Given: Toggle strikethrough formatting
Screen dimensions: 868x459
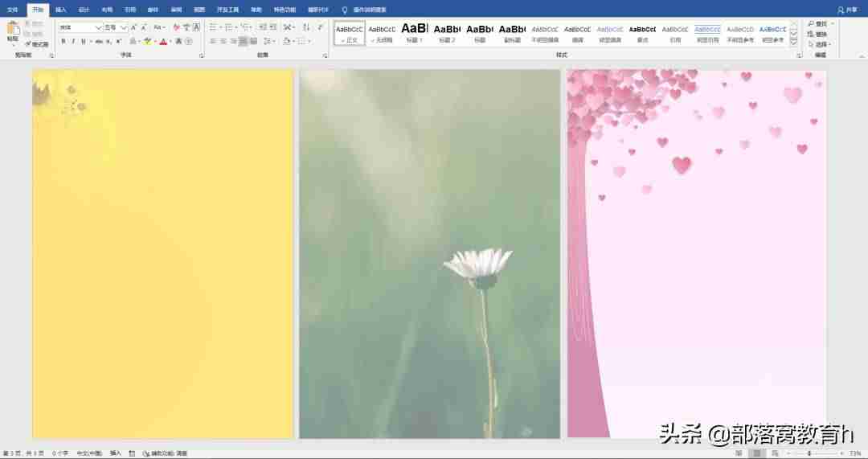Looking at the screenshot, I should (99, 42).
